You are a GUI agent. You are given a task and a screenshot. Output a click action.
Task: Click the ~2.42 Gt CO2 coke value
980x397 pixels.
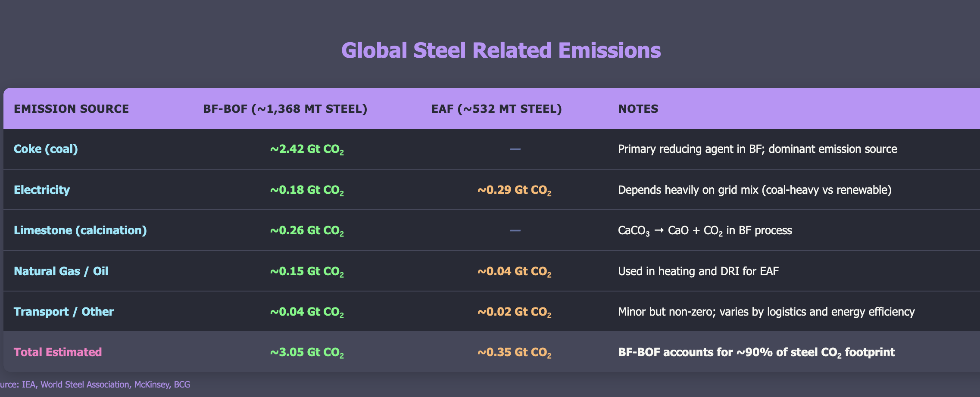pyautogui.click(x=307, y=149)
